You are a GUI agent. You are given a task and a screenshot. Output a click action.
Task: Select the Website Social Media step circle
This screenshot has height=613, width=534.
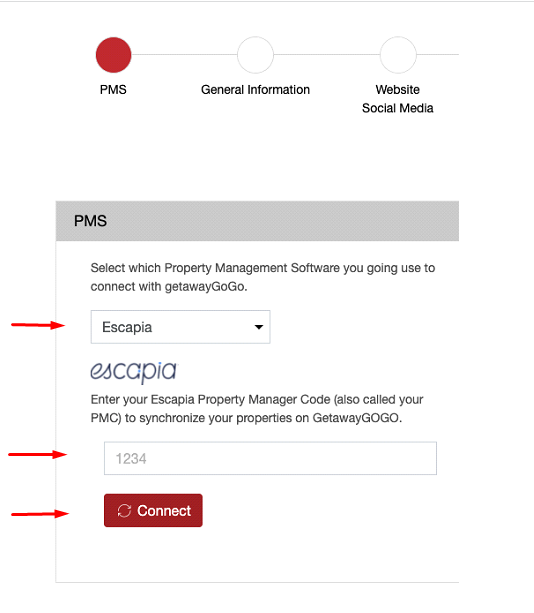click(398, 55)
